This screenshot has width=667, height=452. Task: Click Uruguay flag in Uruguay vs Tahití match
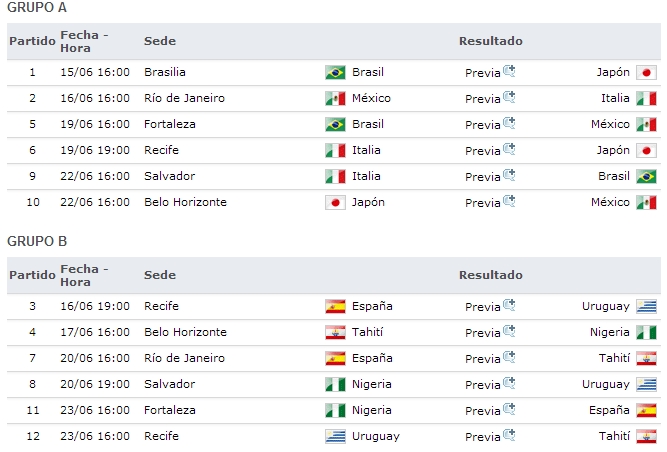(335, 436)
